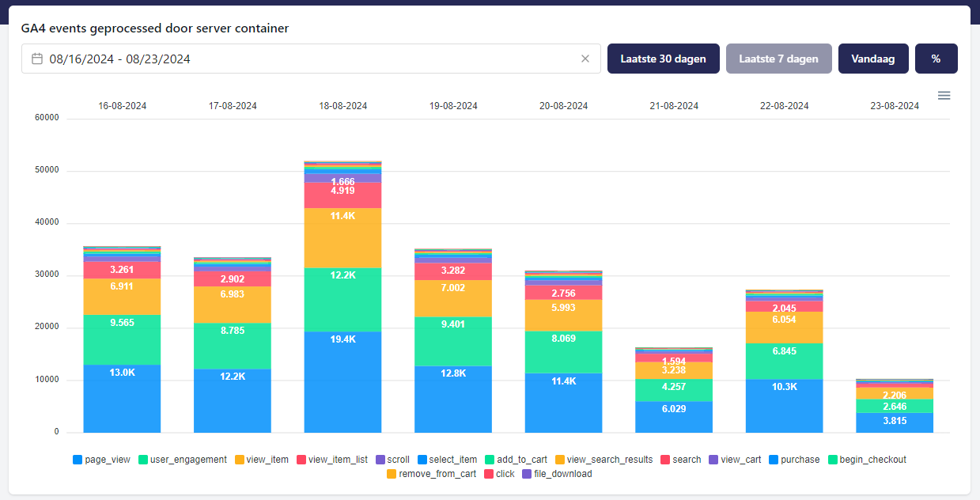Screen dimensions: 980x500
Task: Open the chart hamburger menu
Action: pos(944,96)
